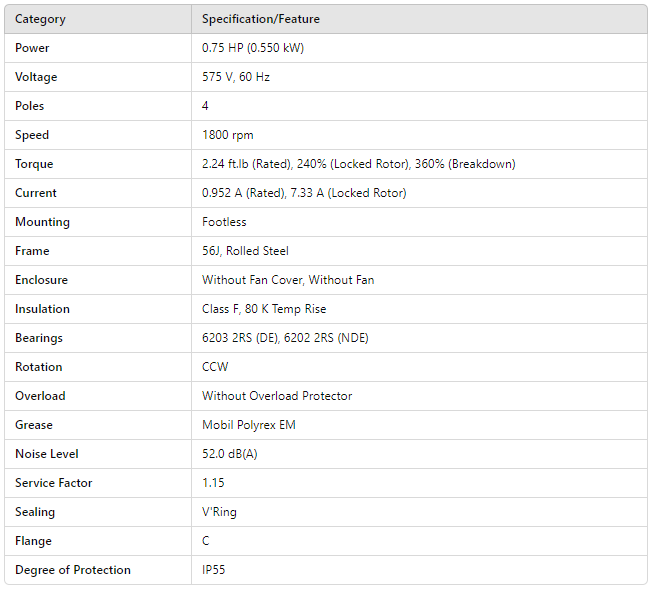Click the Specification/Feature column header
Image resolution: width=656 pixels, height=593 pixels.
[261, 19]
